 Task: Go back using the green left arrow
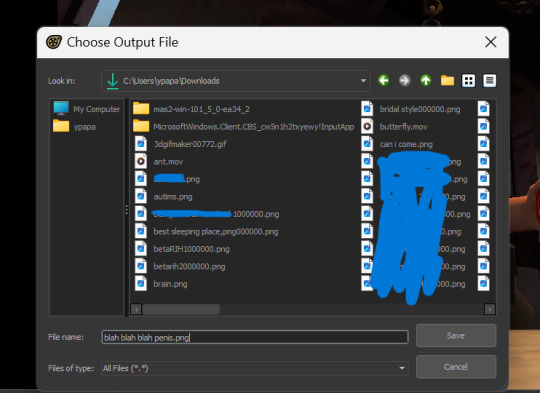(x=384, y=81)
